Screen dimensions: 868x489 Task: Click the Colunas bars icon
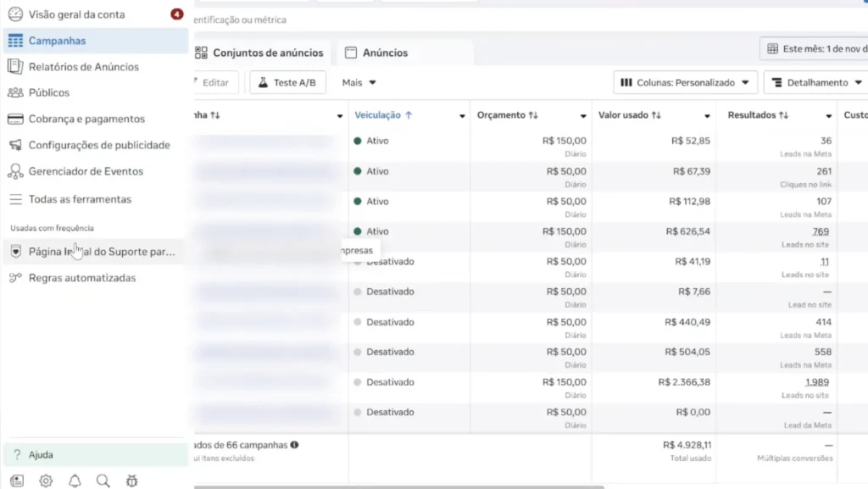click(x=626, y=82)
